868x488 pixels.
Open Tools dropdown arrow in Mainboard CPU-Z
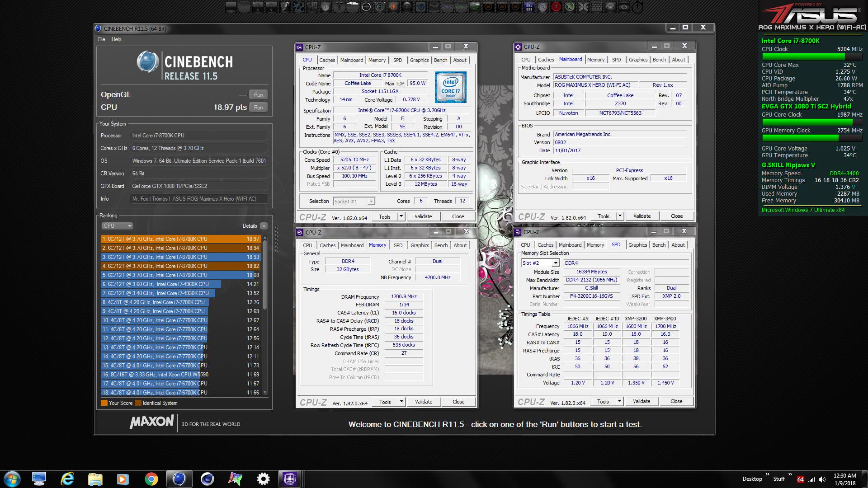pos(620,216)
